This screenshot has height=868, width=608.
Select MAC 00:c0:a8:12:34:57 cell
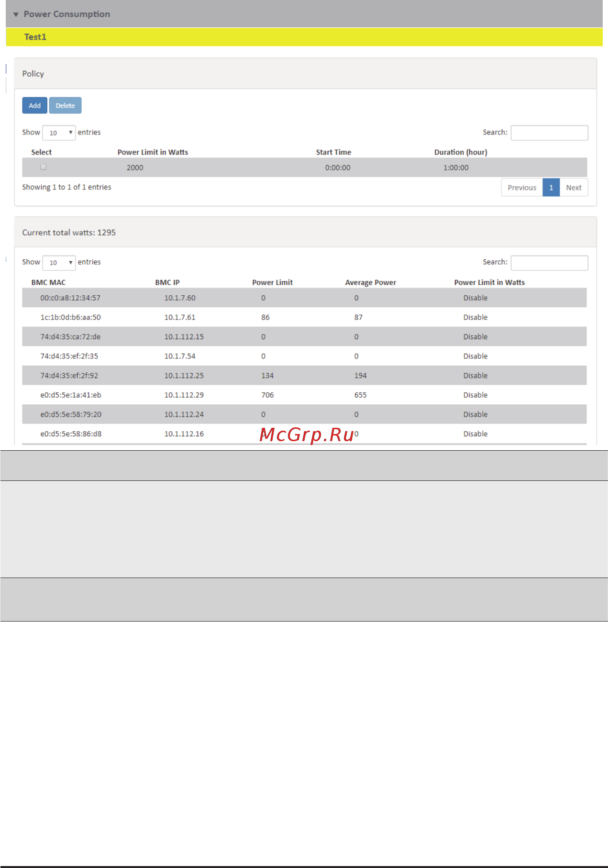point(70,298)
